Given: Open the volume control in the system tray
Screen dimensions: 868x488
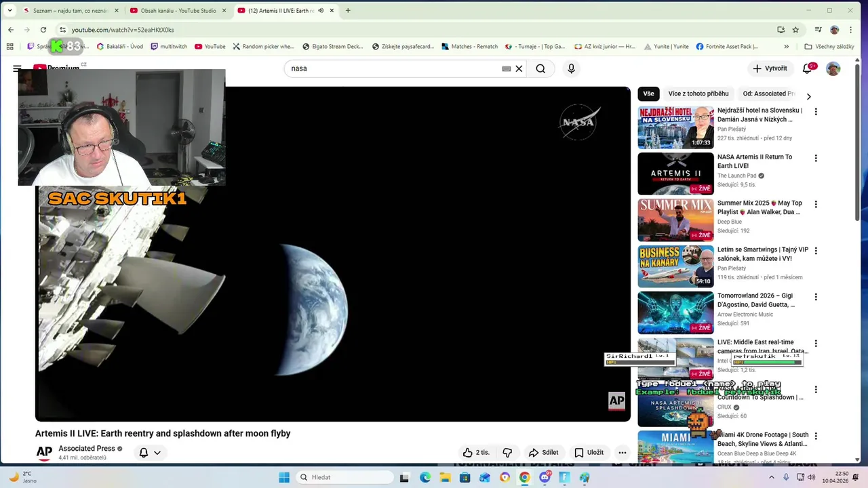Looking at the screenshot, I should 811,477.
